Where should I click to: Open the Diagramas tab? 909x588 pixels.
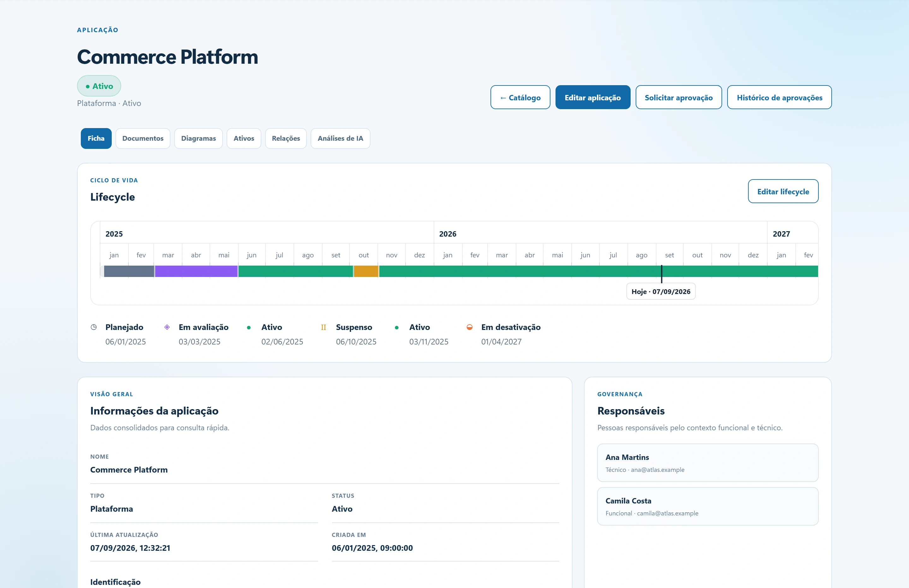198,138
